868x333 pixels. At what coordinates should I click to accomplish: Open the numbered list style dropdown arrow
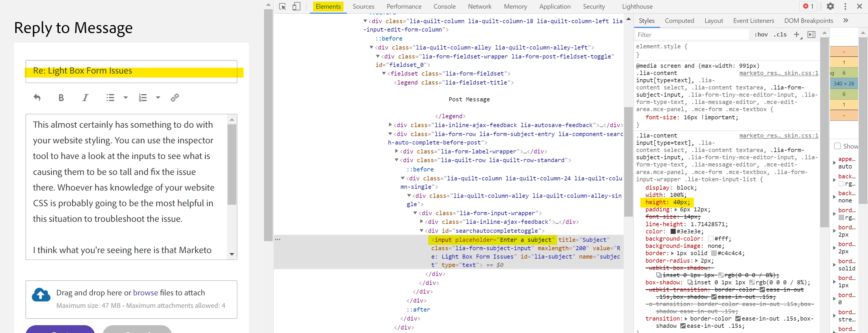tap(158, 98)
